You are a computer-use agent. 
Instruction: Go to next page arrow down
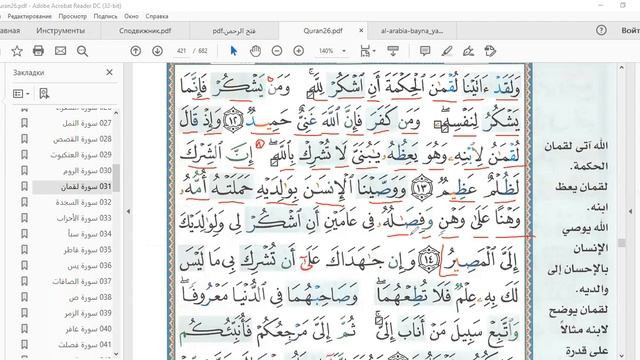157,51
